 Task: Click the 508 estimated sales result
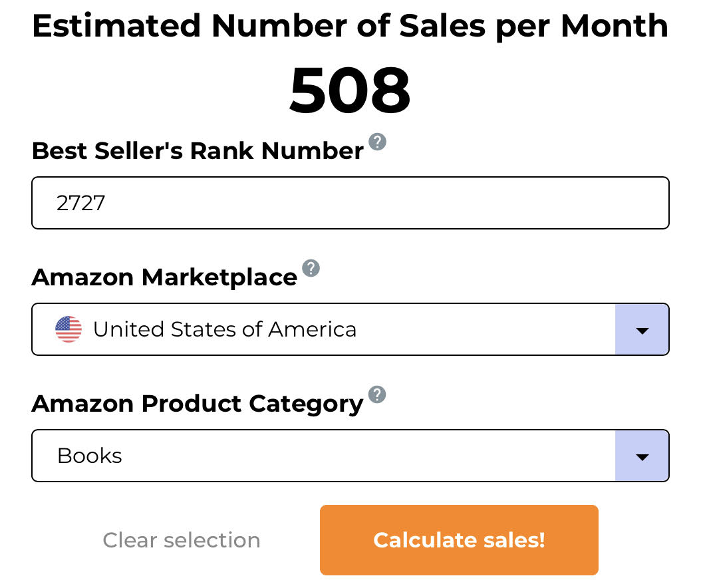(350, 90)
